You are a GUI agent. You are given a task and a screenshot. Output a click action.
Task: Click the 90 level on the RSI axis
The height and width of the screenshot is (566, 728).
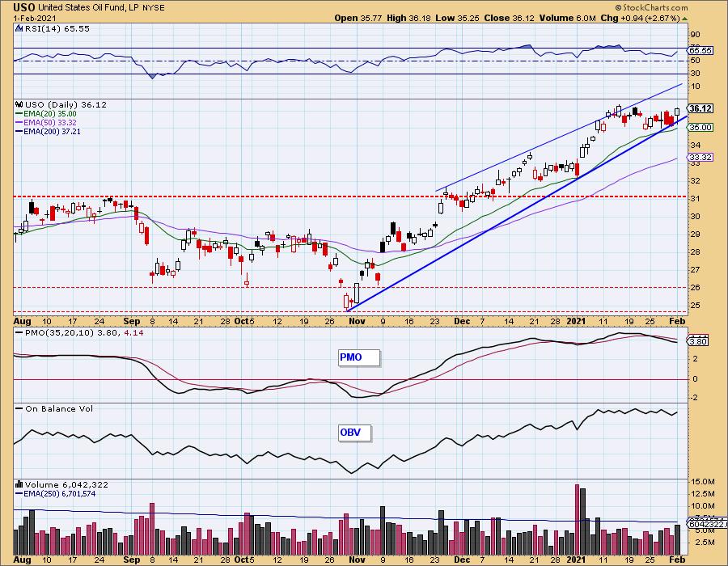pos(696,35)
